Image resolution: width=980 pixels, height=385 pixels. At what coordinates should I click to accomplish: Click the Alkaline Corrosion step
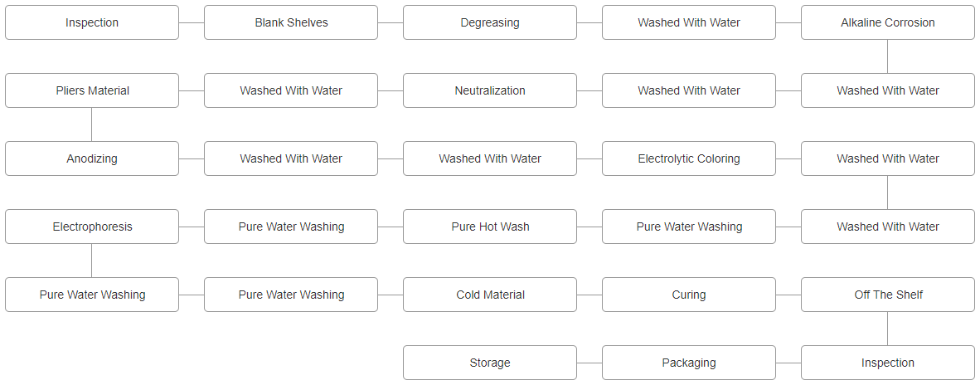pos(888,22)
